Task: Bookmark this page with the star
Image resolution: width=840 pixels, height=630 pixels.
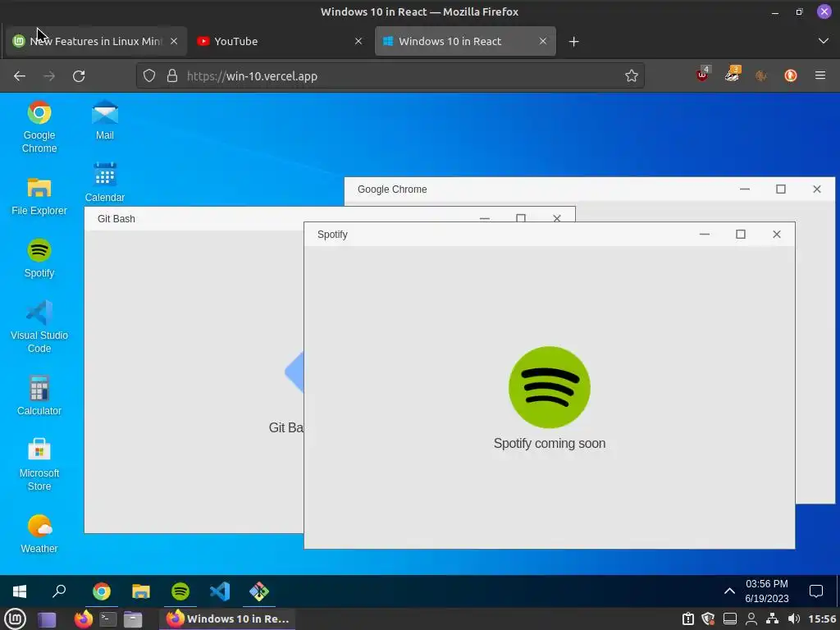Action: [x=631, y=76]
